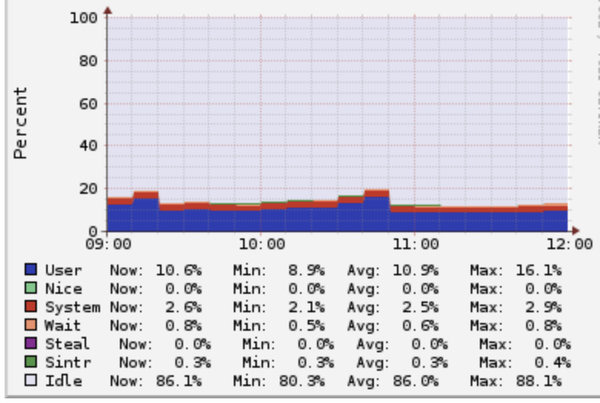The height and width of the screenshot is (403, 600).
Task: Click the User legend label
Action: [64, 270]
